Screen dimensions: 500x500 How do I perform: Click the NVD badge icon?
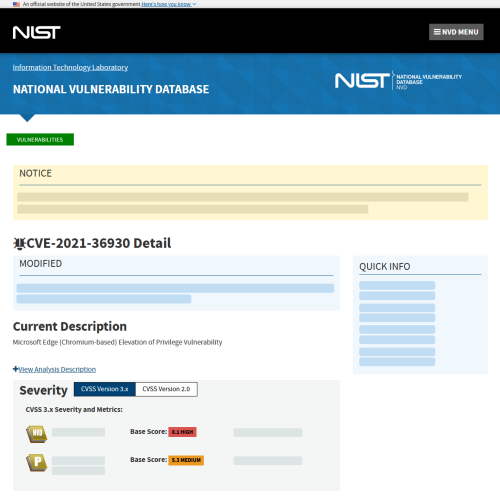pos(37,434)
